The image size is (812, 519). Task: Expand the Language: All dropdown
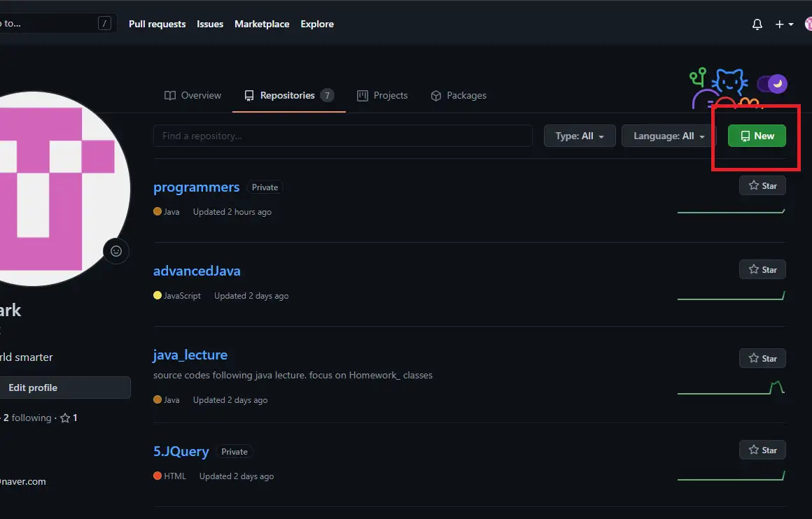coord(668,136)
